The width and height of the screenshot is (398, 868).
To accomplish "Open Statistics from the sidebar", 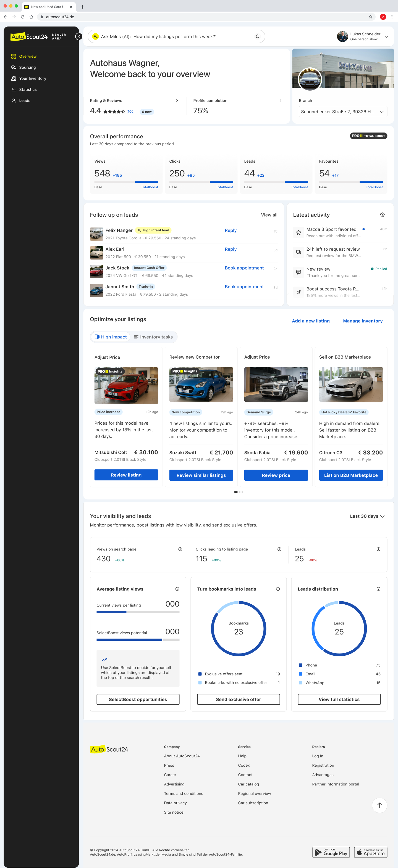I will (28, 90).
